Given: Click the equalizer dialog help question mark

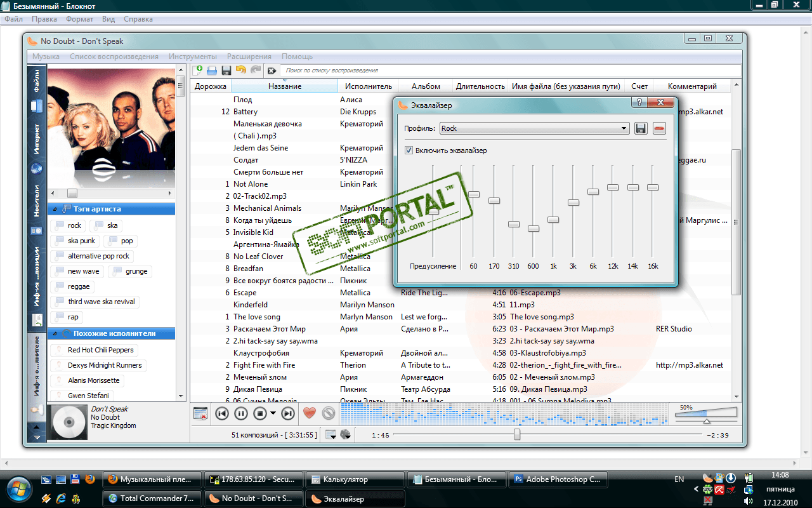Looking at the screenshot, I should point(639,102).
